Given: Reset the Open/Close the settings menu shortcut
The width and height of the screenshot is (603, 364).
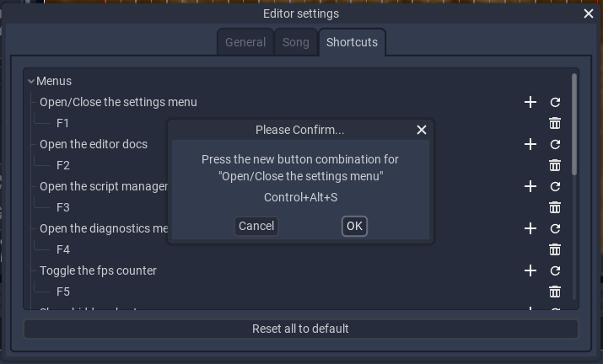Looking at the screenshot, I should pos(555,102).
